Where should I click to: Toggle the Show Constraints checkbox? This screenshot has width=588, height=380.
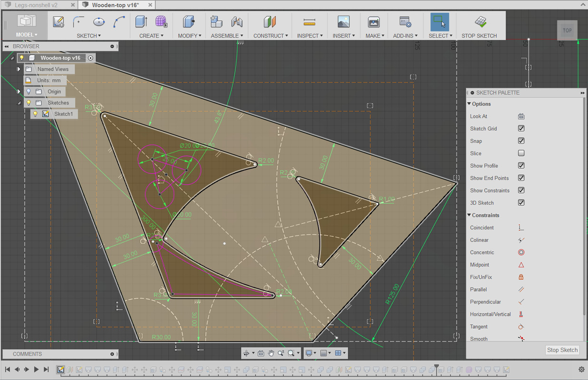(521, 190)
